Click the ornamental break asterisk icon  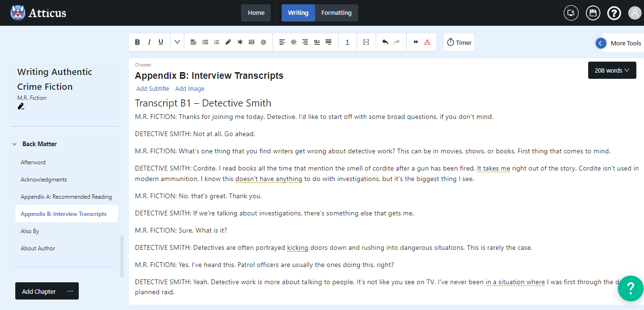240,43
